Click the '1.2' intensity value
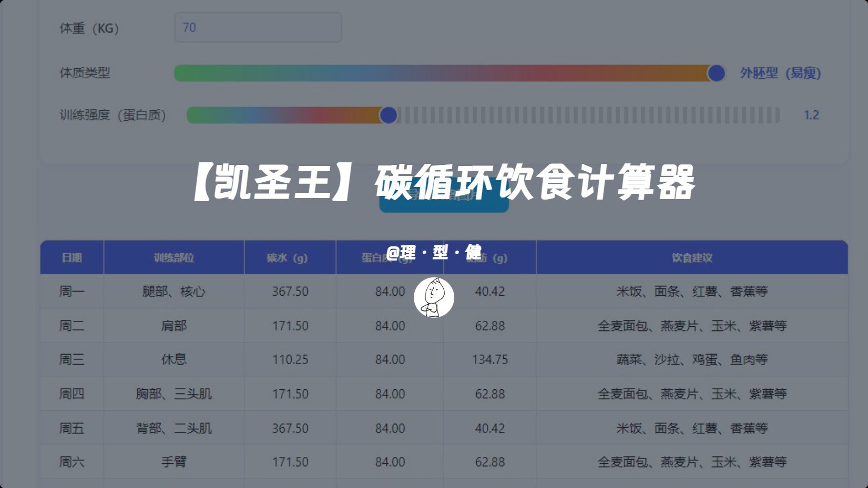Image resolution: width=868 pixels, height=488 pixels. (811, 115)
